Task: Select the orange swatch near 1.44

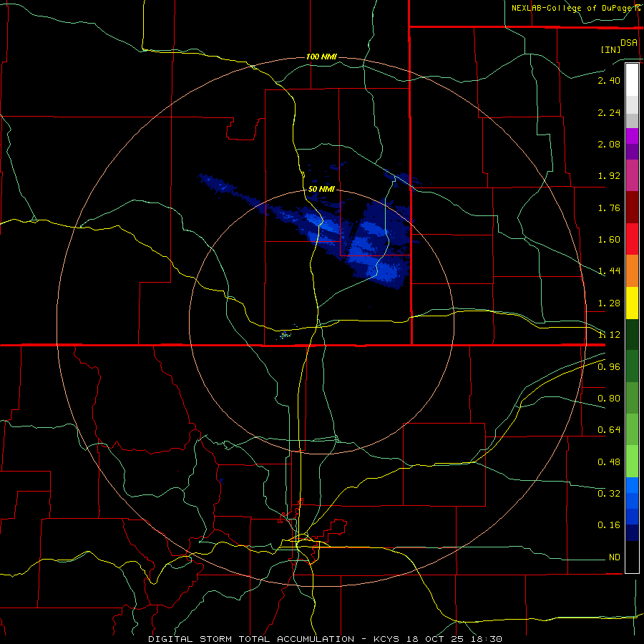Action: 632,271
